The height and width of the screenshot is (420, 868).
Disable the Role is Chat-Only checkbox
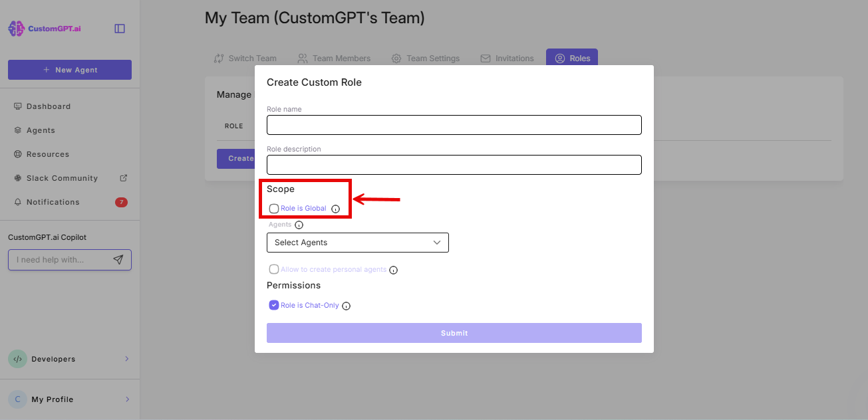pyautogui.click(x=273, y=304)
